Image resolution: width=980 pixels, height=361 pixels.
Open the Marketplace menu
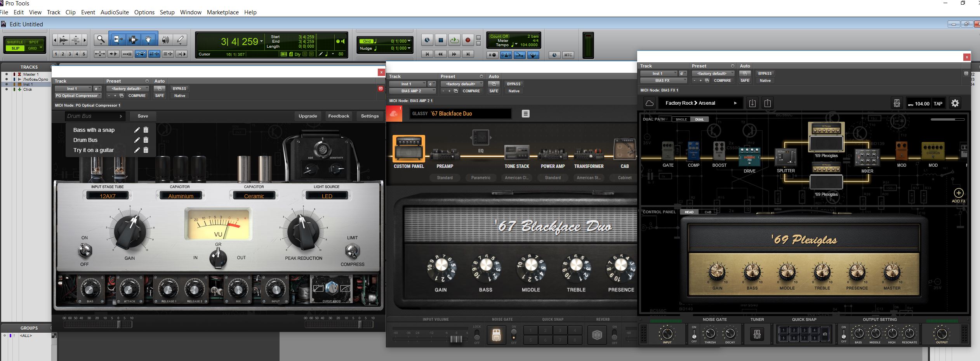click(x=223, y=12)
